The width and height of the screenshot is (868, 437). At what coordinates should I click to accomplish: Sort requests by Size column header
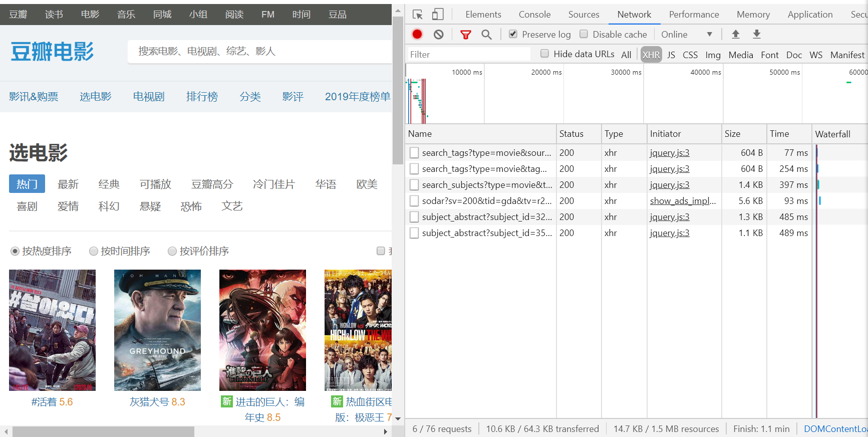(x=744, y=134)
